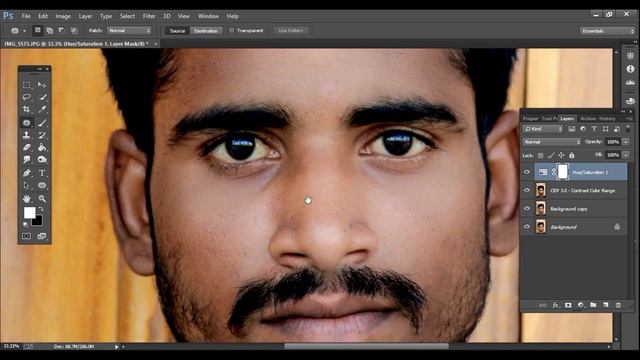
Task: Delete the selected layer
Action: (618, 305)
